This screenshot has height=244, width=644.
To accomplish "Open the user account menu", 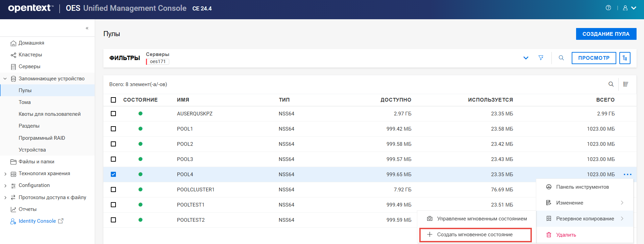I will (x=629, y=8).
